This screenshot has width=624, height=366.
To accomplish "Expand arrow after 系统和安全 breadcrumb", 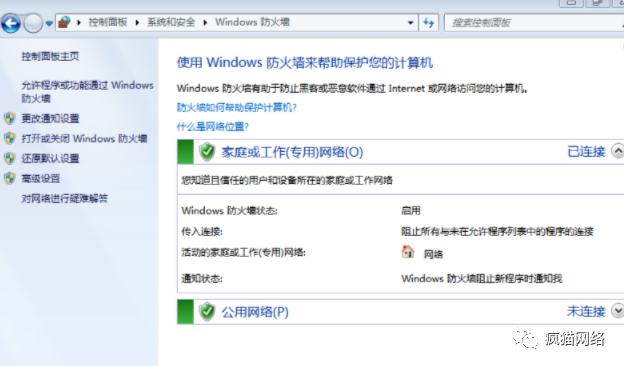I will (205, 23).
